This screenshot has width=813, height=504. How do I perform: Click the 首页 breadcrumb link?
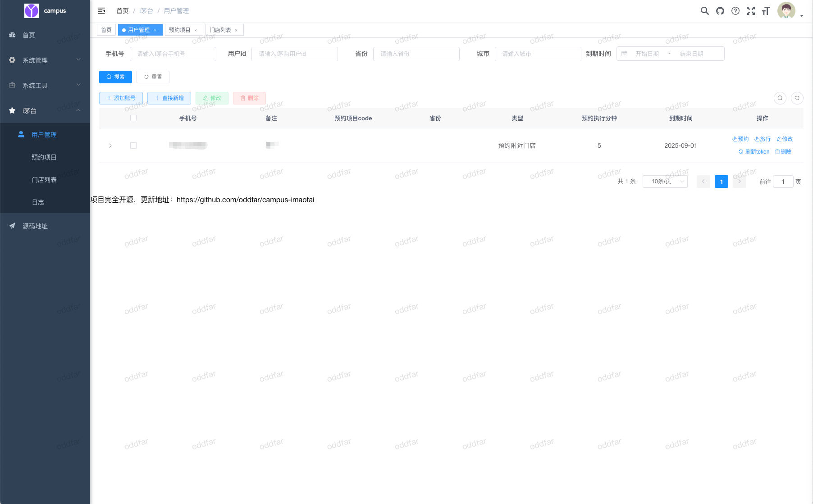point(123,11)
